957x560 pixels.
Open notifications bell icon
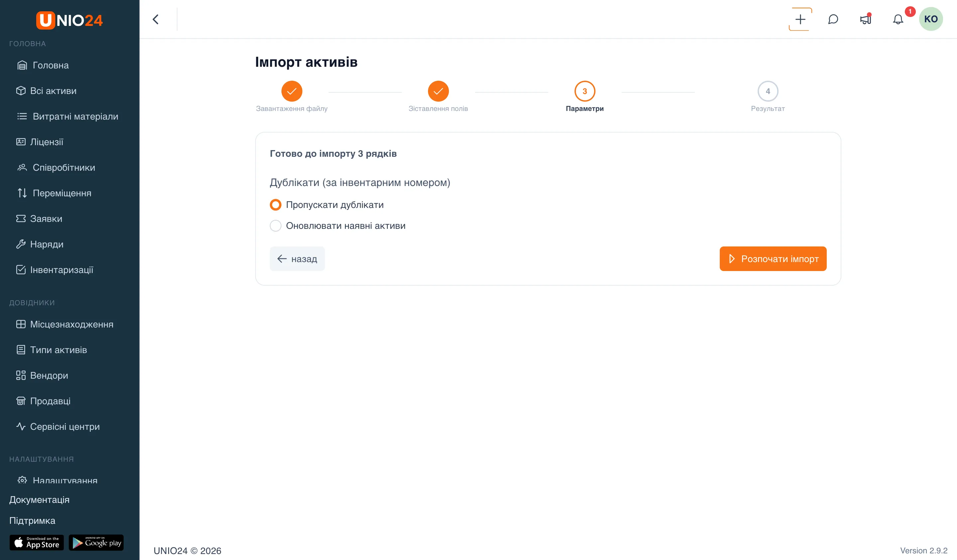point(898,19)
